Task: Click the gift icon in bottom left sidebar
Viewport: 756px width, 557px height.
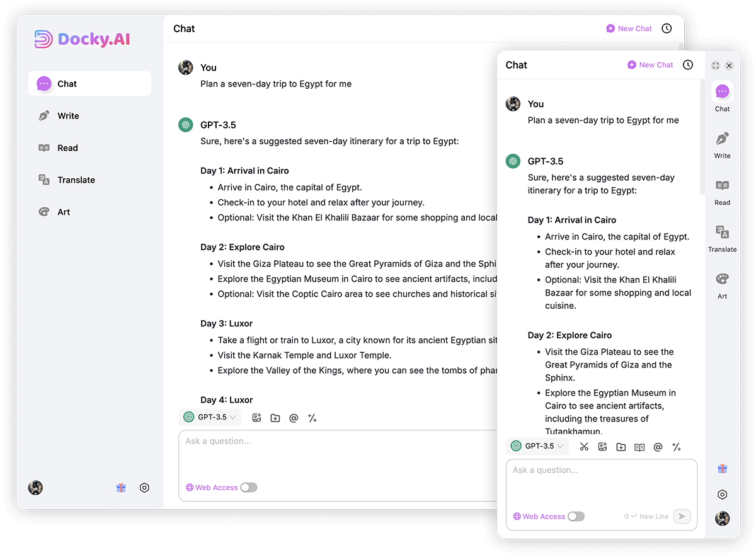Action: click(x=121, y=488)
